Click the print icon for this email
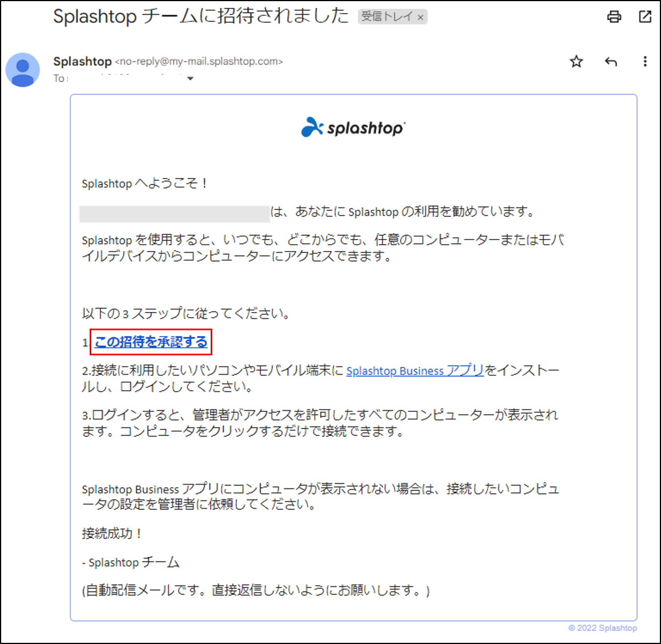The height and width of the screenshot is (644, 661). 614,17
